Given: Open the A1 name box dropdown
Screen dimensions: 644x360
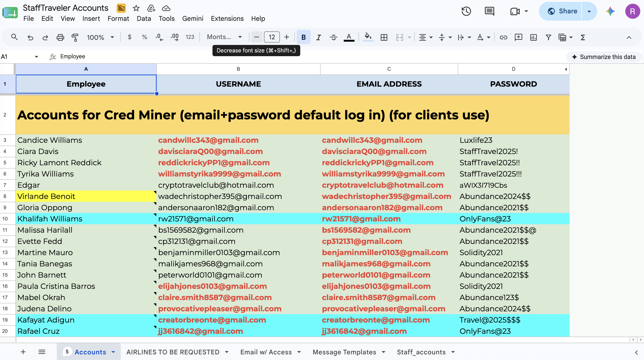Looking at the screenshot, I should click(x=37, y=56).
